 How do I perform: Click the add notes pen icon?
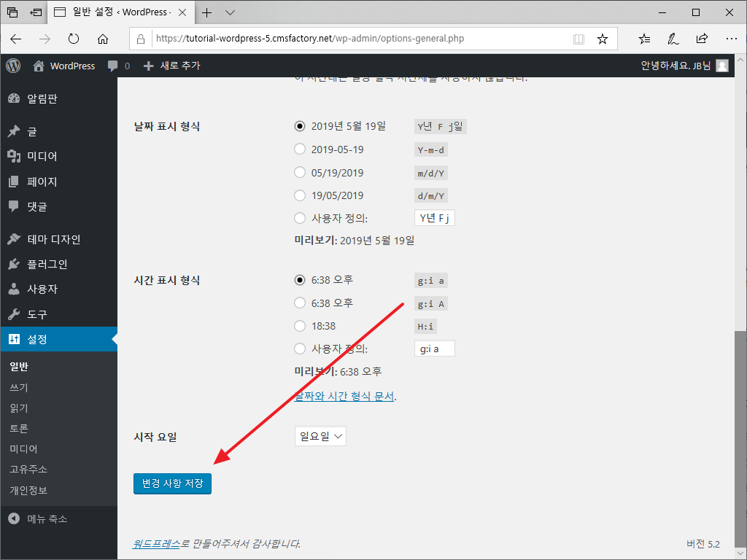tap(673, 39)
